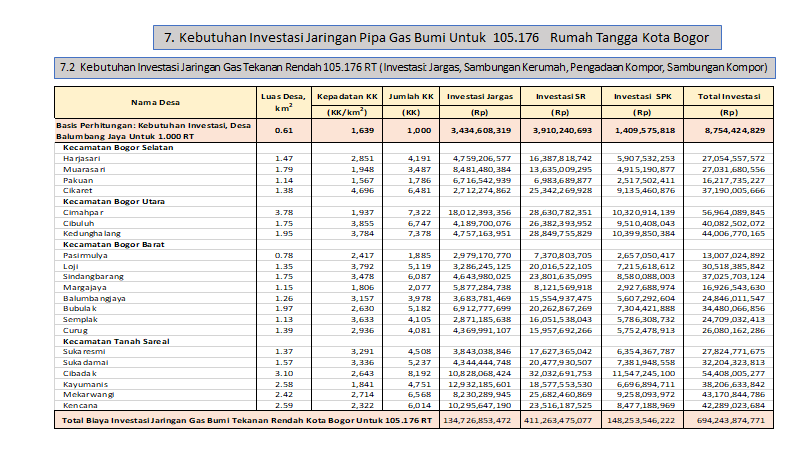Click basis Investasi Jargas value 3,434,608,319
This screenshot has width=800, height=450.
click(x=481, y=131)
